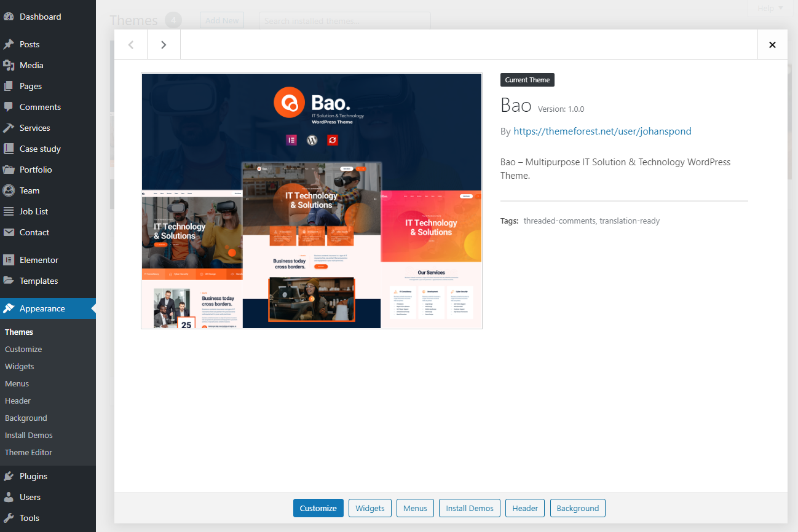The width and height of the screenshot is (798, 532).
Task: Select Theme Editor in the Appearance submenu
Action: (28, 452)
